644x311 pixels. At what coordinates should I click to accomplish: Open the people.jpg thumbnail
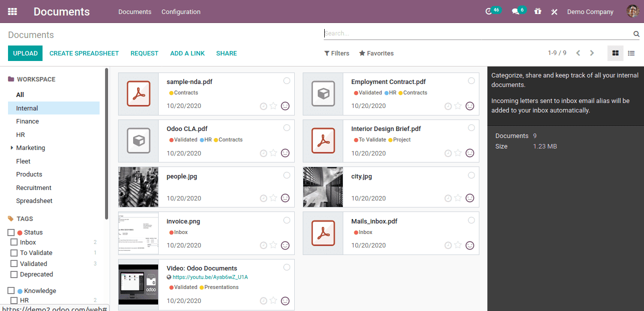click(x=138, y=187)
